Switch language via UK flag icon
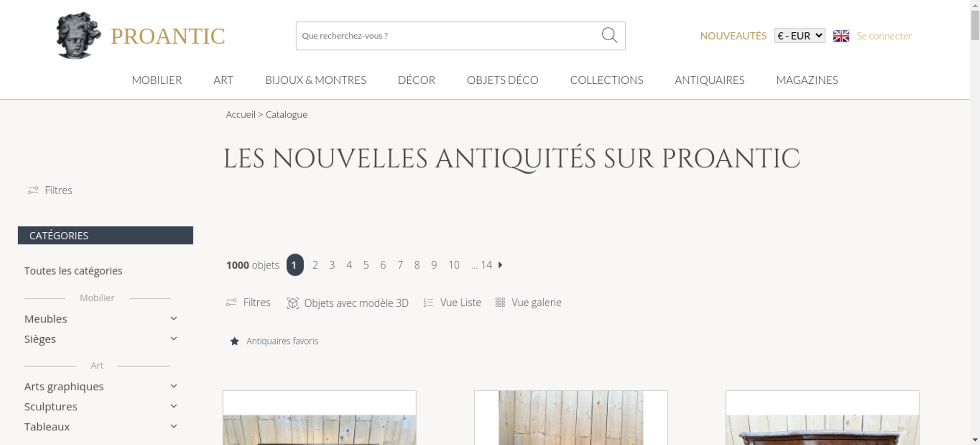This screenshot has width=980, height=445. 841,36
